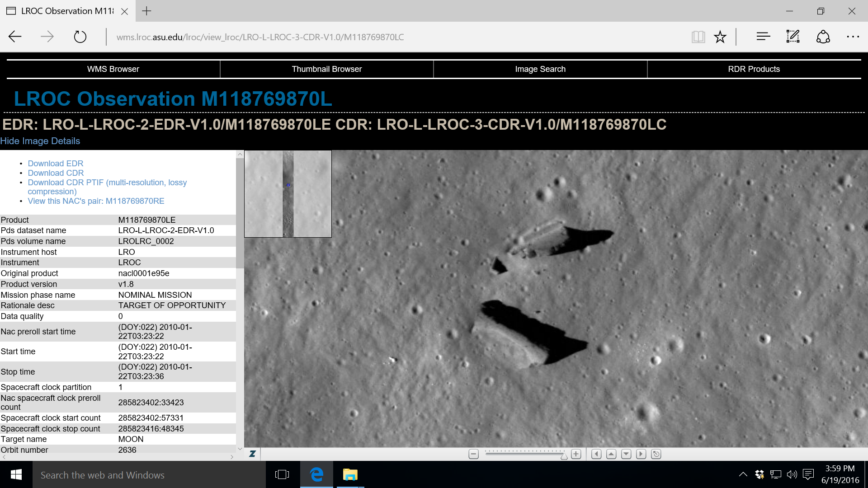Zoom out with the minus button
This screenshot has width=868, height=488.
(473, 454)
